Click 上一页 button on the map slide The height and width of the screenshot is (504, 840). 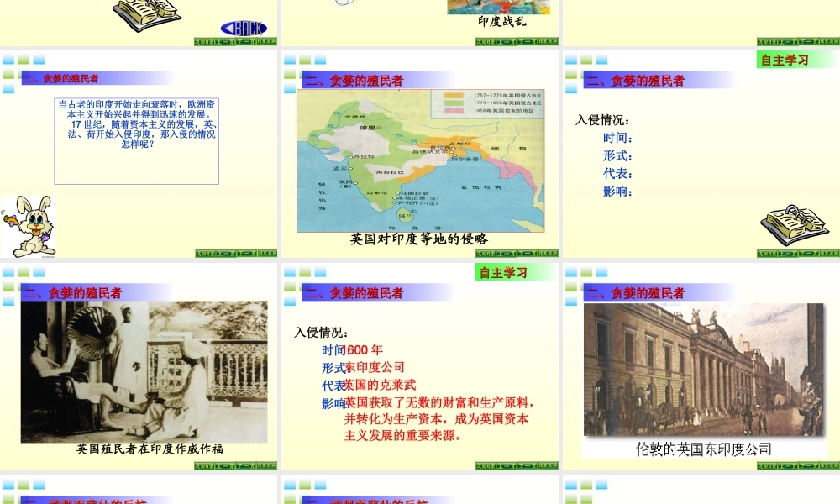(507, 254)
